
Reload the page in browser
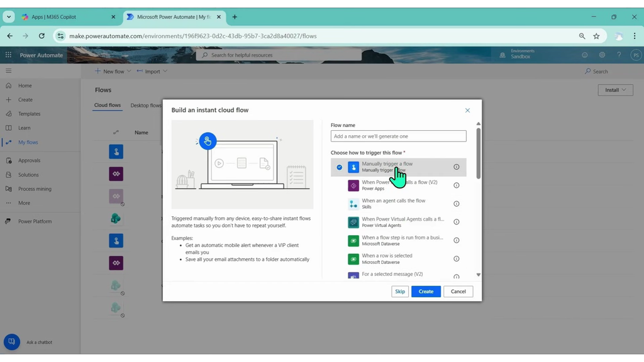42,36
